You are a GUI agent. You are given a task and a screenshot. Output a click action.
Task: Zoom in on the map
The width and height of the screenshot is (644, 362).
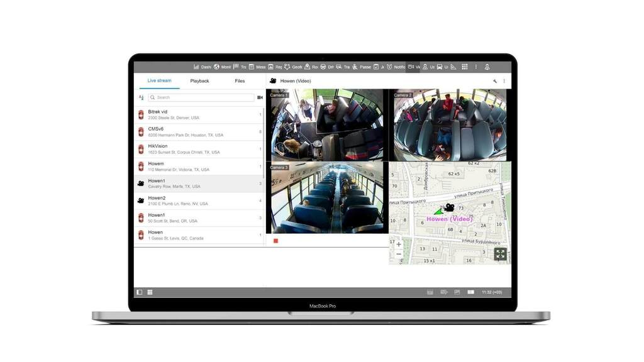[x=399, y=244]
